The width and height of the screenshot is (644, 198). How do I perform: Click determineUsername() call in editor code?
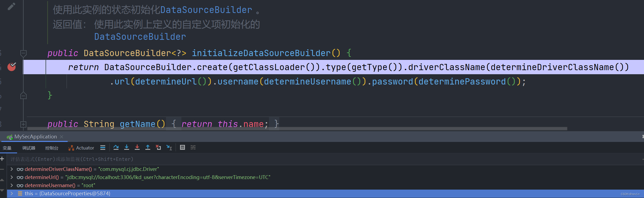point(312,82)
